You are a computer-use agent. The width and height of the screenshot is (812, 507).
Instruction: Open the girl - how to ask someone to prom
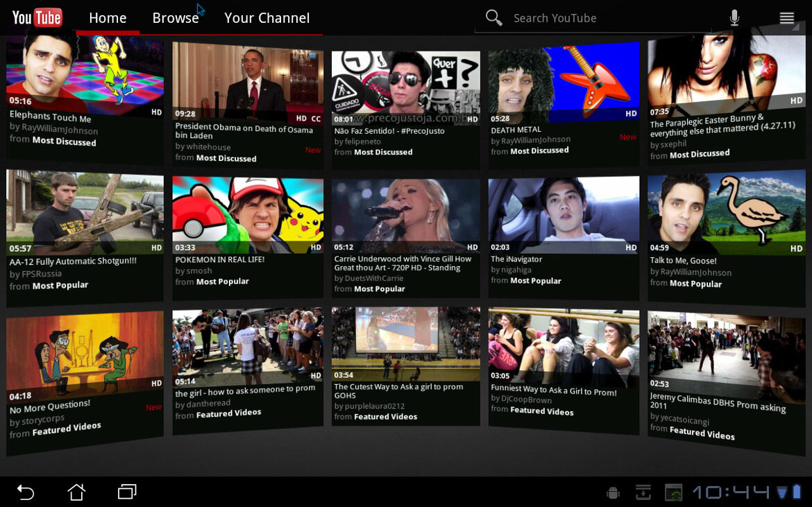(x=248, y=348)
